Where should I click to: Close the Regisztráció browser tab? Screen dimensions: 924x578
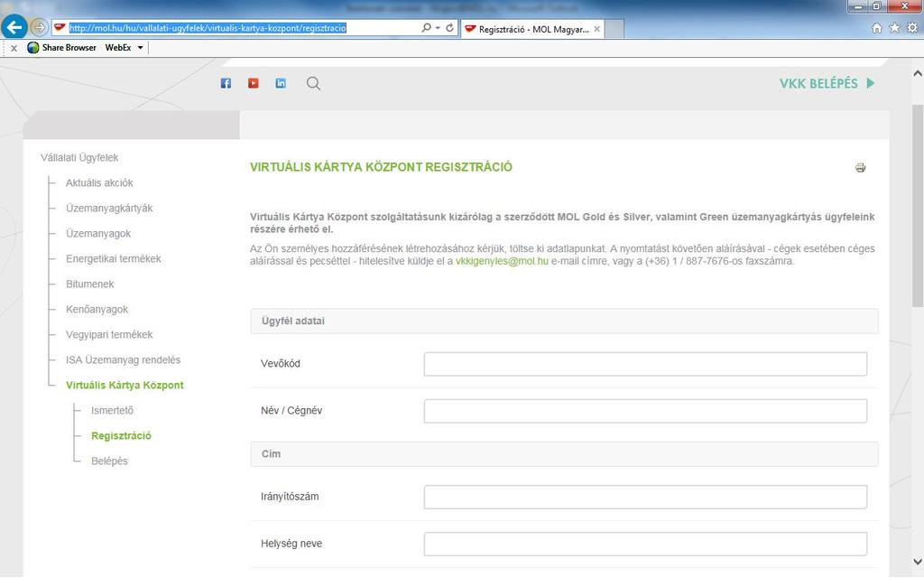click(x=597, y=29)
